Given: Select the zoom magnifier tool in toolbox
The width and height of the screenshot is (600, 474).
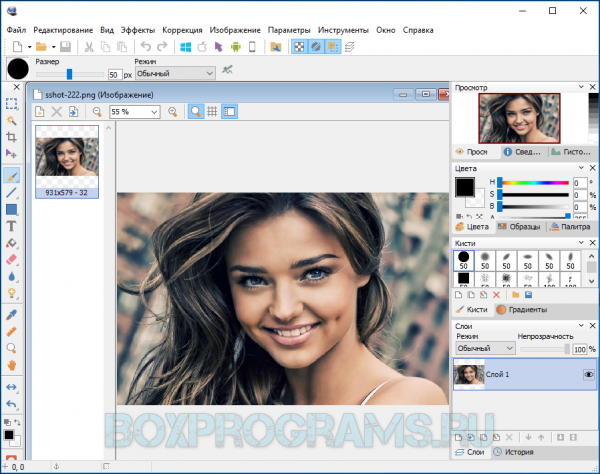Looking at the screenshot, I should click(x=11, y=349).
